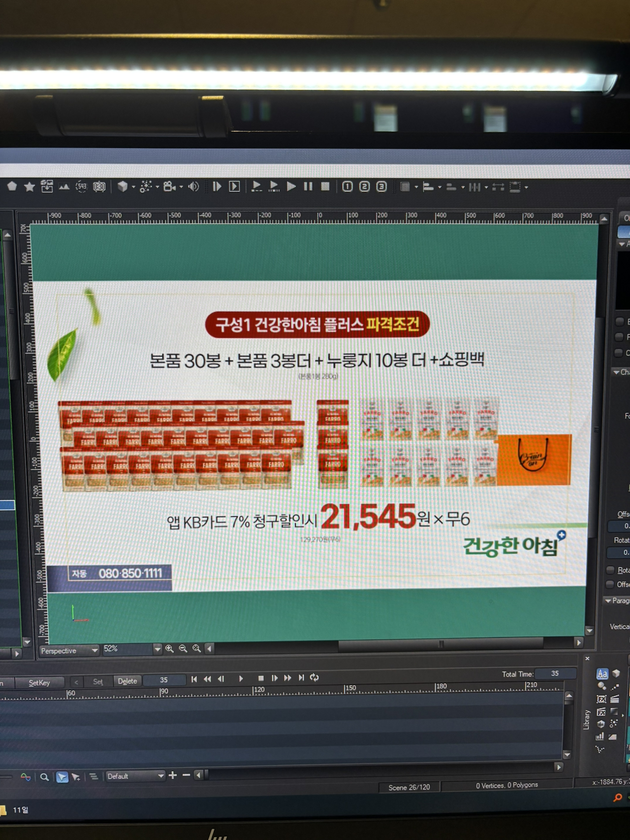Image resolution: width=630 pixels, height=840 pixels.
Task: Click the star icon in the toolbar
Action: pos(30,187)
